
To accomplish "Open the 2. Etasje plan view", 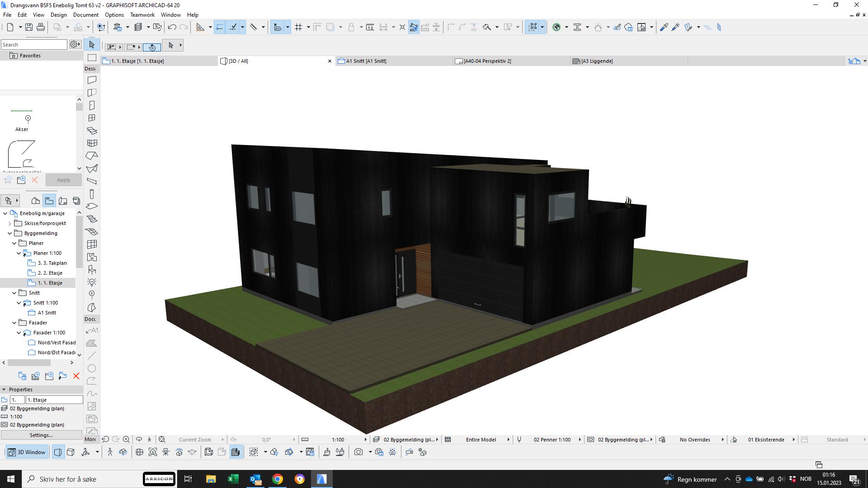I will pos(50,273).
